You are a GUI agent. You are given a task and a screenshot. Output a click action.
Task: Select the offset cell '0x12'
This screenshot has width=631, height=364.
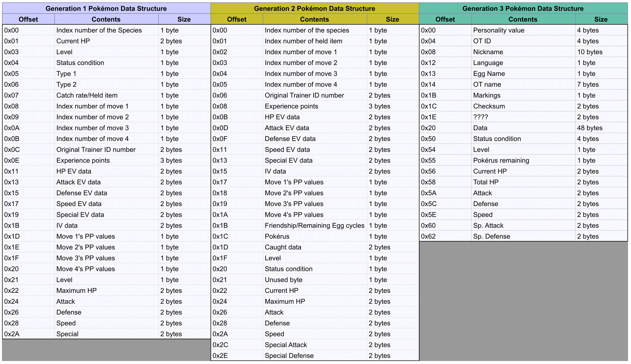[x=445, y=63]
